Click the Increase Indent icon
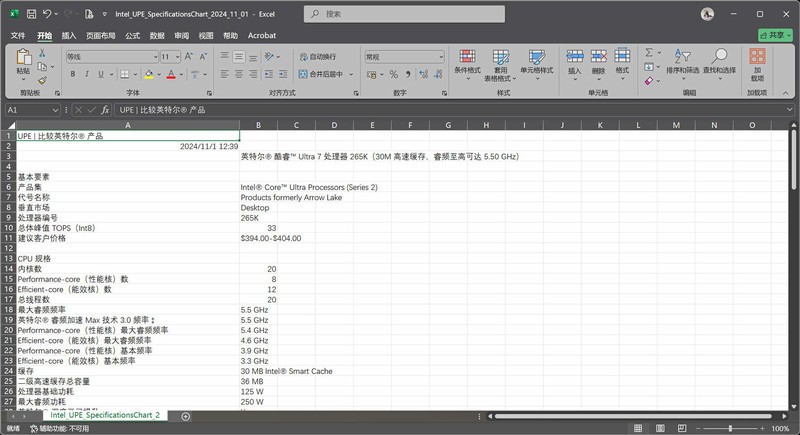Image resolution: width=800 pixels, height=435 pixels. [x=283, y=74]
